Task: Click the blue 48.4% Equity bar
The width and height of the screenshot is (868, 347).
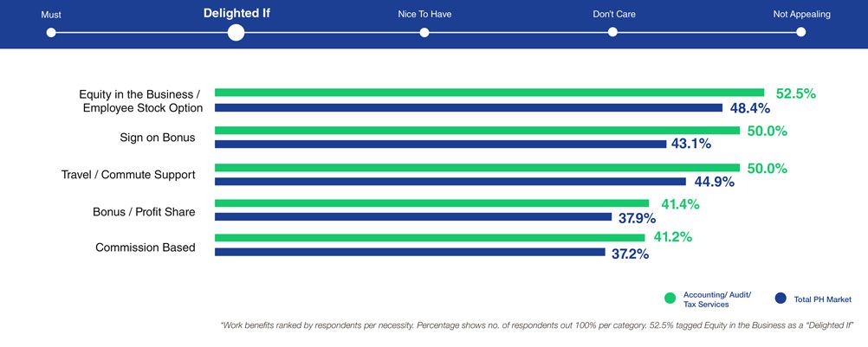Action: click(x=469, y=108)
